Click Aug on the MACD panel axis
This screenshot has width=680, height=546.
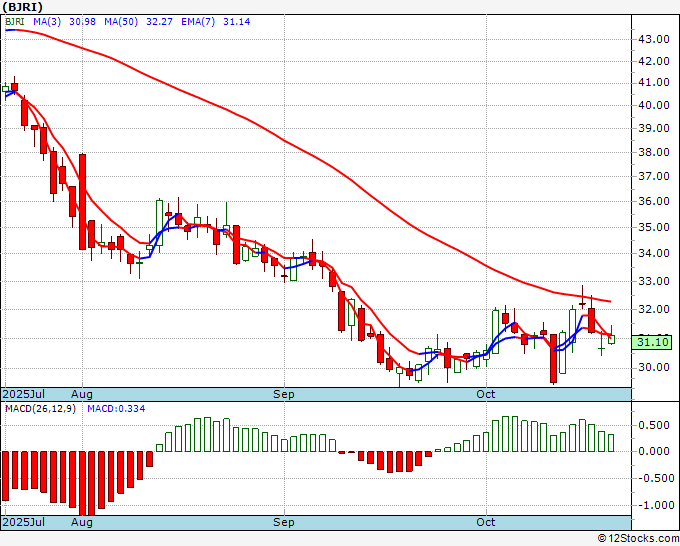click(82, 523)
